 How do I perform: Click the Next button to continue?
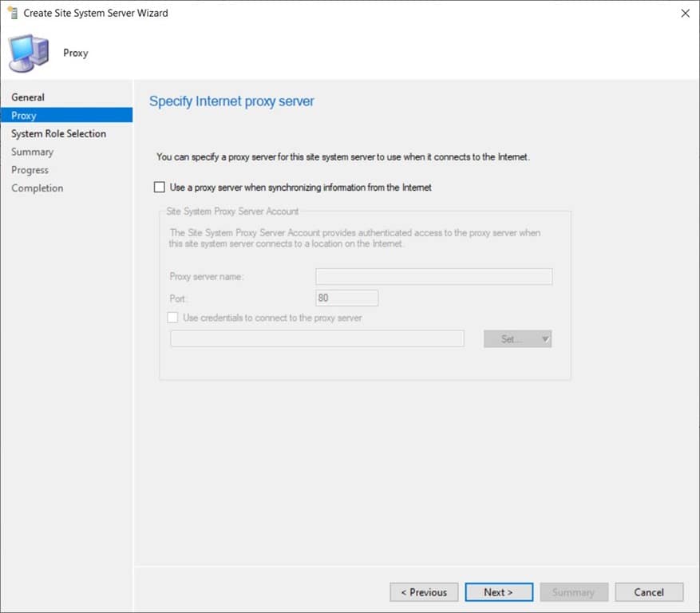coord(498,592)
